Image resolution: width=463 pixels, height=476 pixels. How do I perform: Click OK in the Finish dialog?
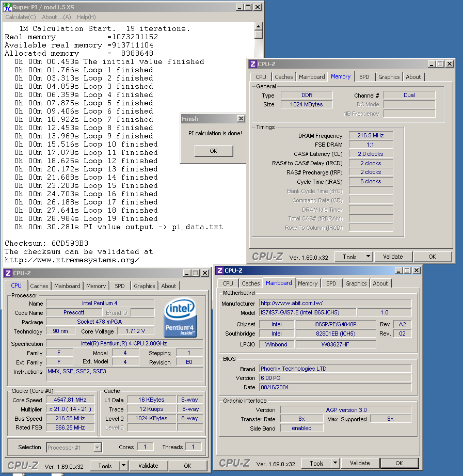point(214,151)
